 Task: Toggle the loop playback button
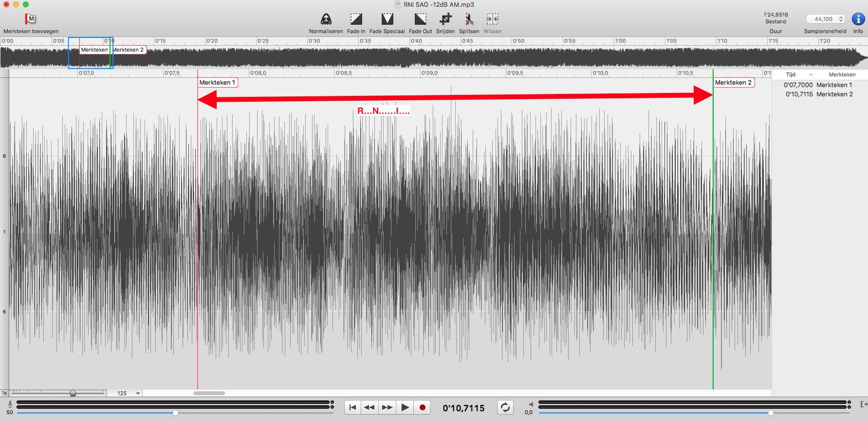[505, 407]
